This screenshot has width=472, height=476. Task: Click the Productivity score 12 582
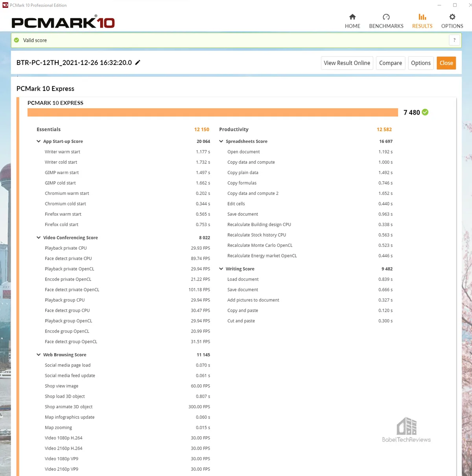[384, 130]
